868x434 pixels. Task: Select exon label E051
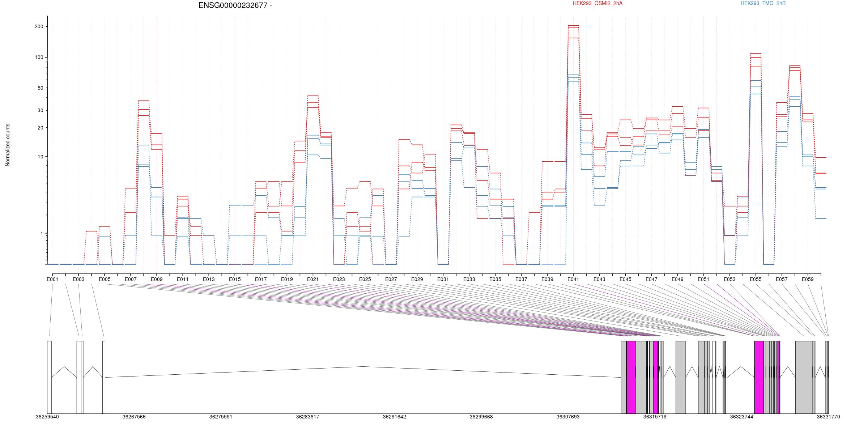point(703,279)
